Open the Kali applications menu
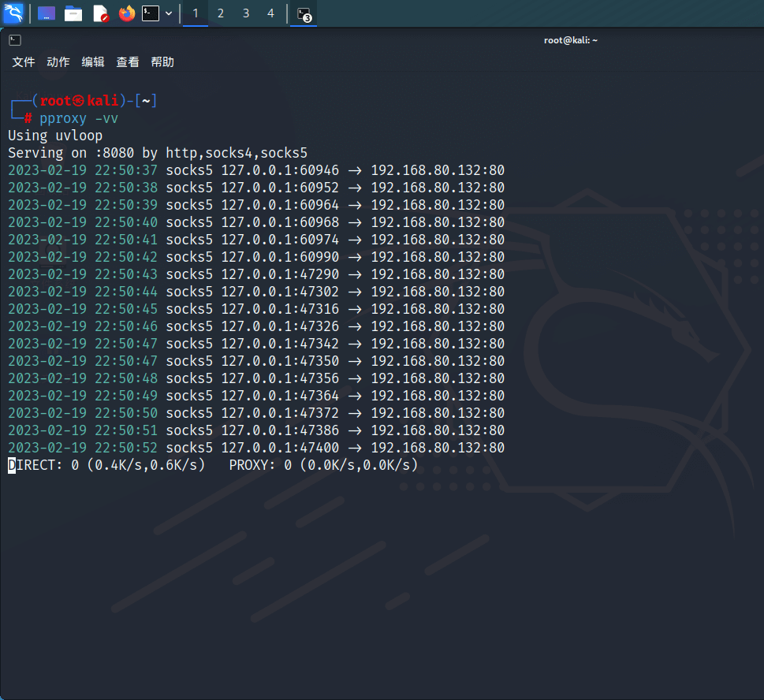The image size is (764, 700). pyautogui.click(x=13, y=13)
